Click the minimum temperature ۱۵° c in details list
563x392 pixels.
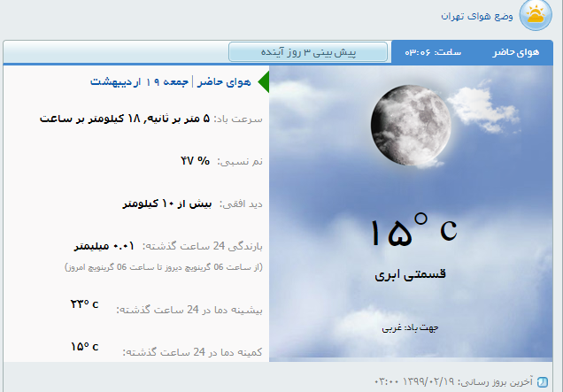84,346
